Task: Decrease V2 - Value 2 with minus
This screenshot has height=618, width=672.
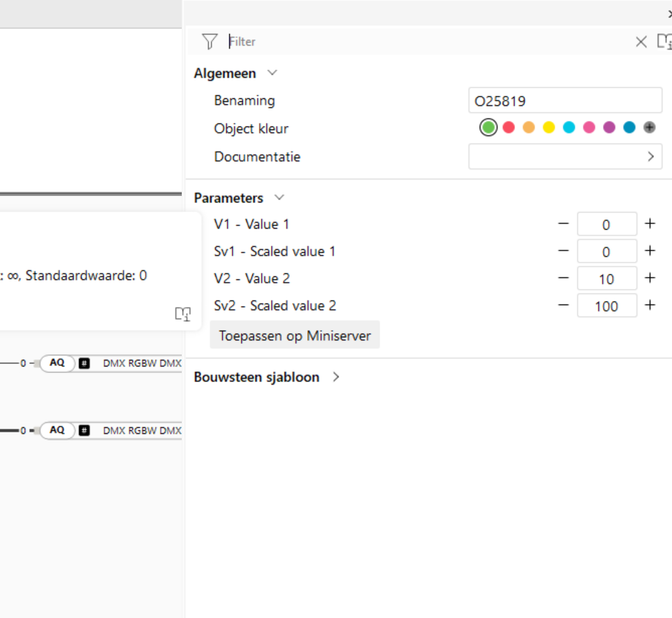Action: click(x=564, y=279)
